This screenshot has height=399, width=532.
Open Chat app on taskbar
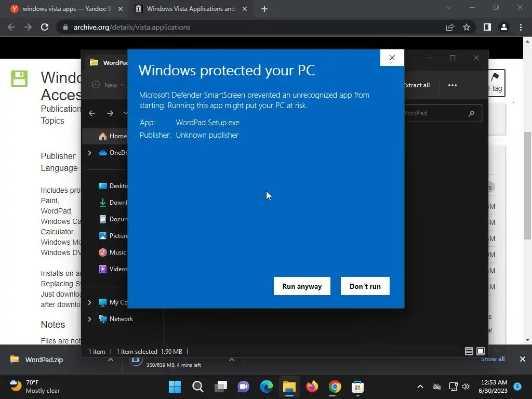tap(243, 387)
